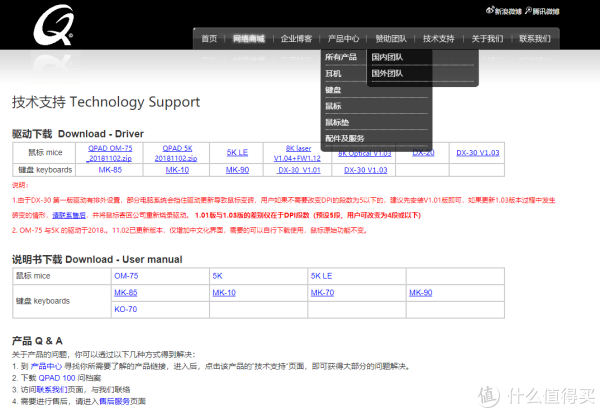Download DX-30 V1.03 in the keyboards row
The height and width of the screenshot is (413, 600).
coord(365,170)
